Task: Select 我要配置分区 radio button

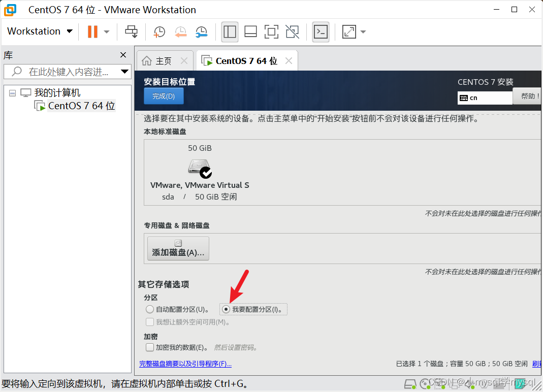Action: 225,309
